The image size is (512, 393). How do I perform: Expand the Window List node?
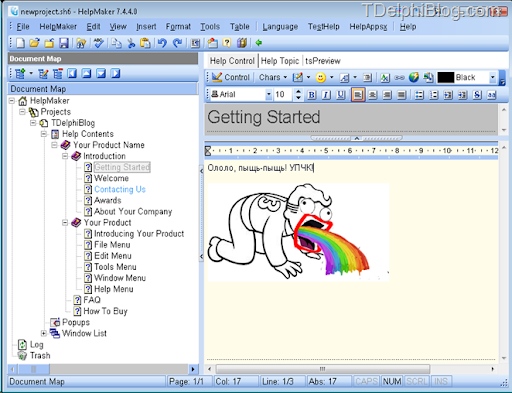[x=44, y=333]
